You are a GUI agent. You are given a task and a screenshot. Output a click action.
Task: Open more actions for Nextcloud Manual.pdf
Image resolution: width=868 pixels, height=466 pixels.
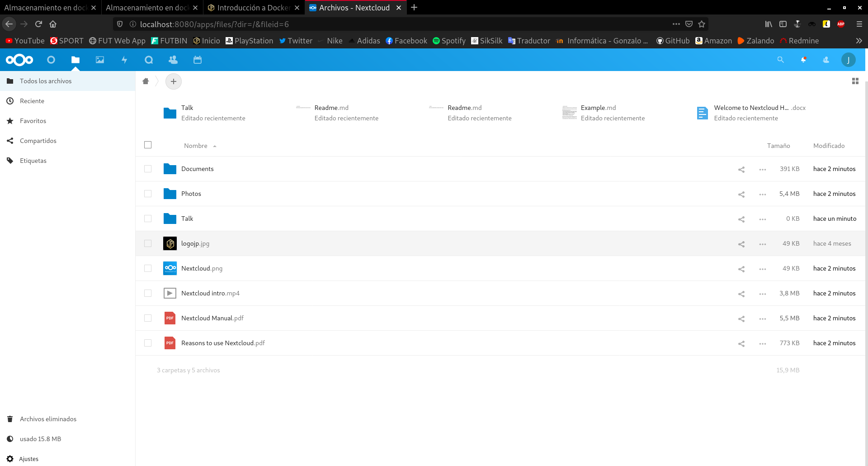(x=763, y=319)
